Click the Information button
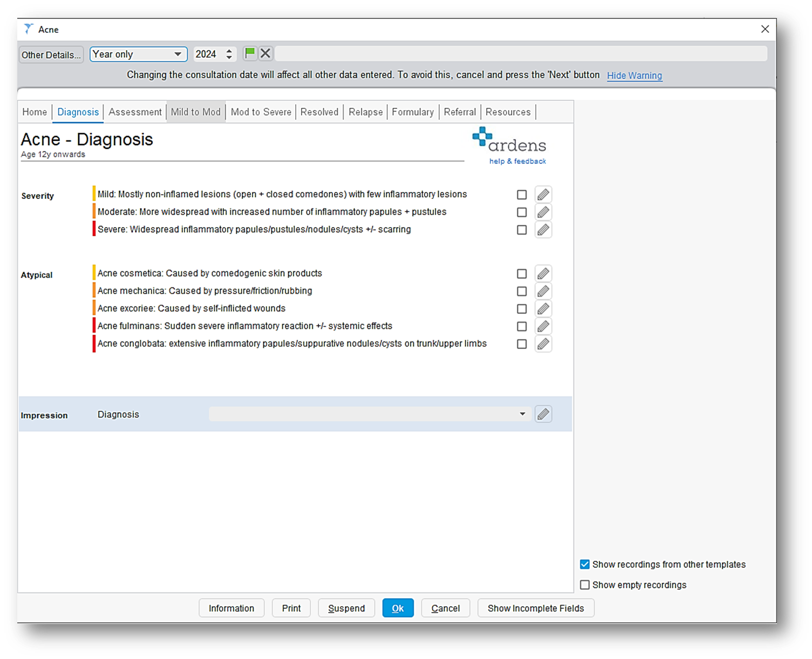Viewport: 812px width, 659px height. [x=231, y=608]
